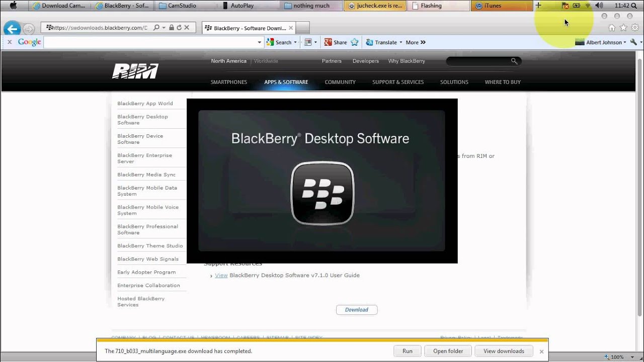The image size is (644, 362).
Task: Run the downloaded 710_b033 file
Action: coord(408,351)
